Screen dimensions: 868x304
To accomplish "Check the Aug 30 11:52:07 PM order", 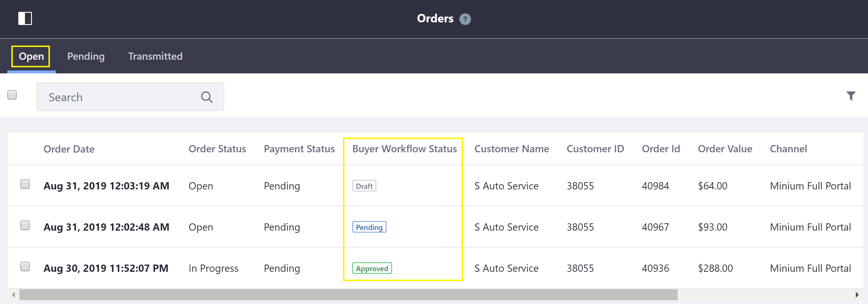I will tap(25, 267).
